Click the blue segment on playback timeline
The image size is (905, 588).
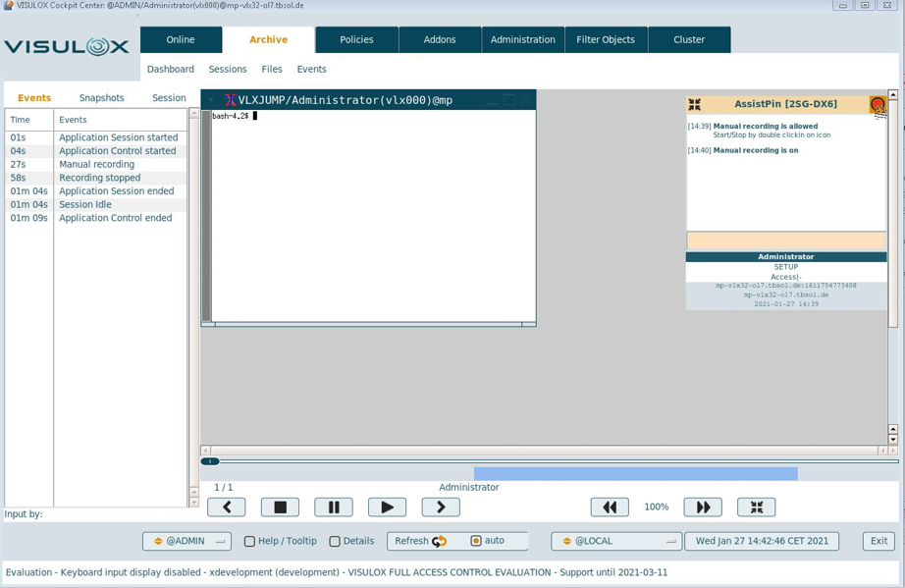coord(635,474)
